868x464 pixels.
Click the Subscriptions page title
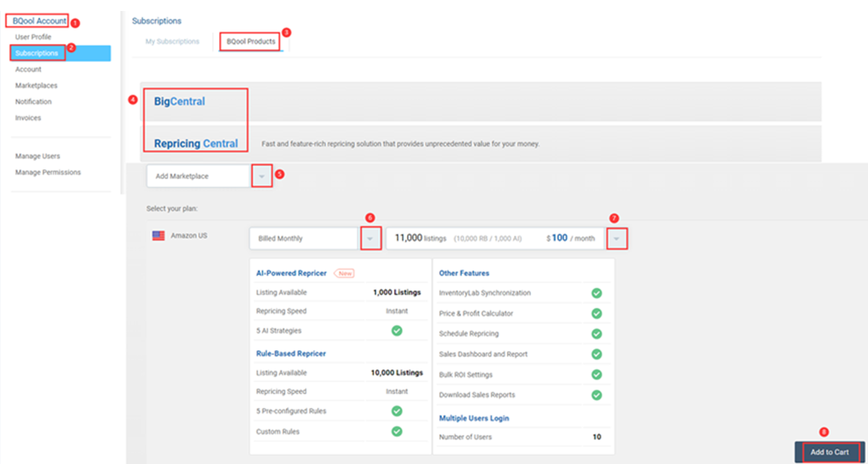[157, 21]
